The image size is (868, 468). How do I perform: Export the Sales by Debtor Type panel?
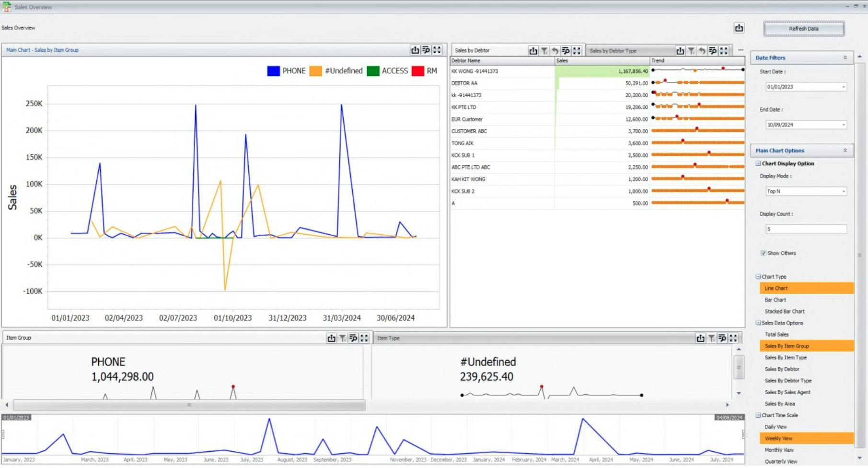click(680, 51)
